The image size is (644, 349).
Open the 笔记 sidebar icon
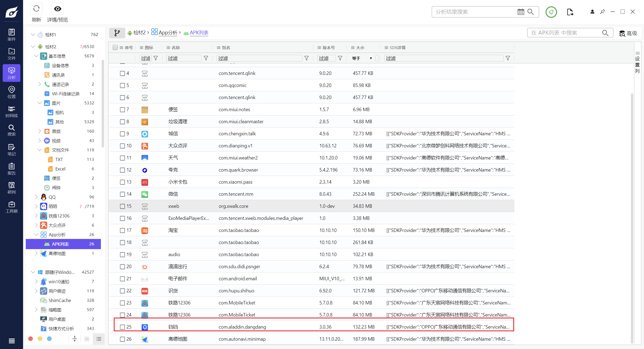pos(12,150)
